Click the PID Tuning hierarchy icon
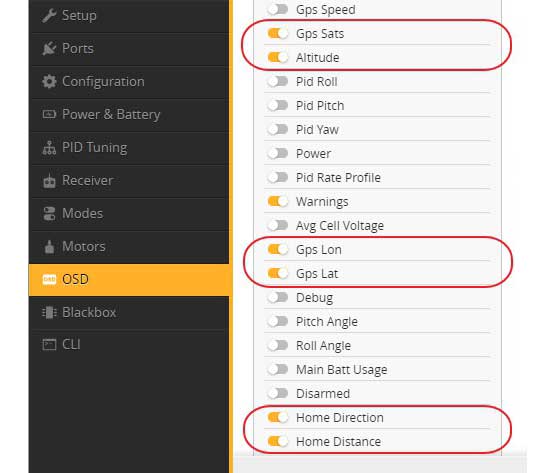 click(x=49, y=147)
